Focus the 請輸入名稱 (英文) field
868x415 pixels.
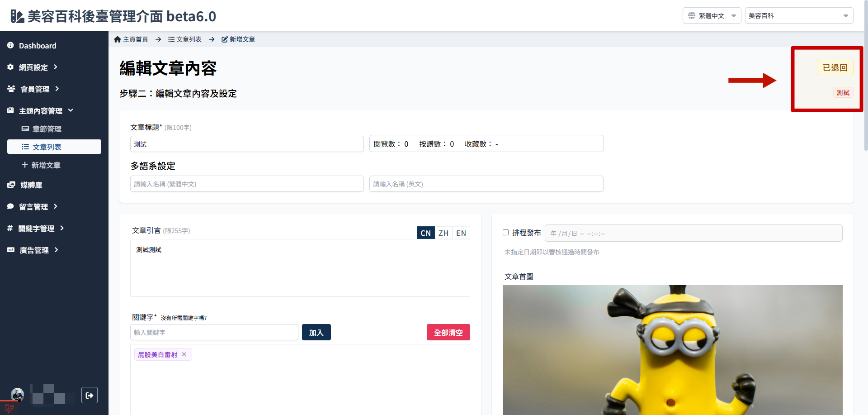(486, 184)
